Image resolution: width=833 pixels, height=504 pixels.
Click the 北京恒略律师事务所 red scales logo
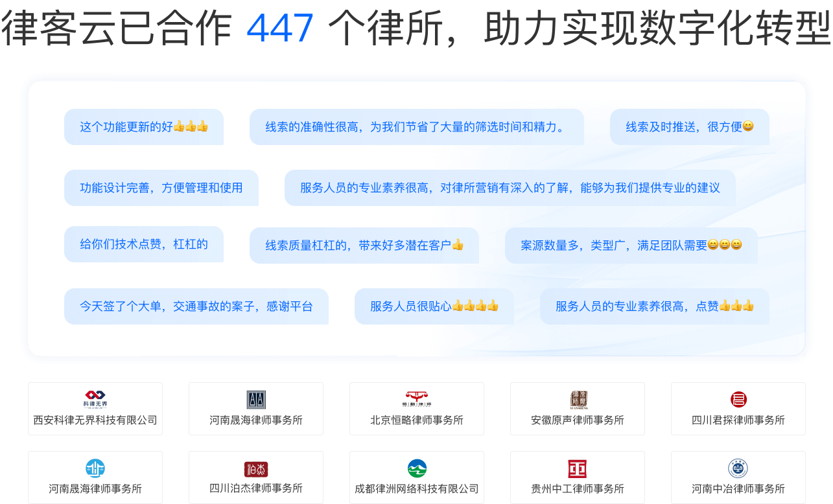pyautogui.click(x=417, y=399)
